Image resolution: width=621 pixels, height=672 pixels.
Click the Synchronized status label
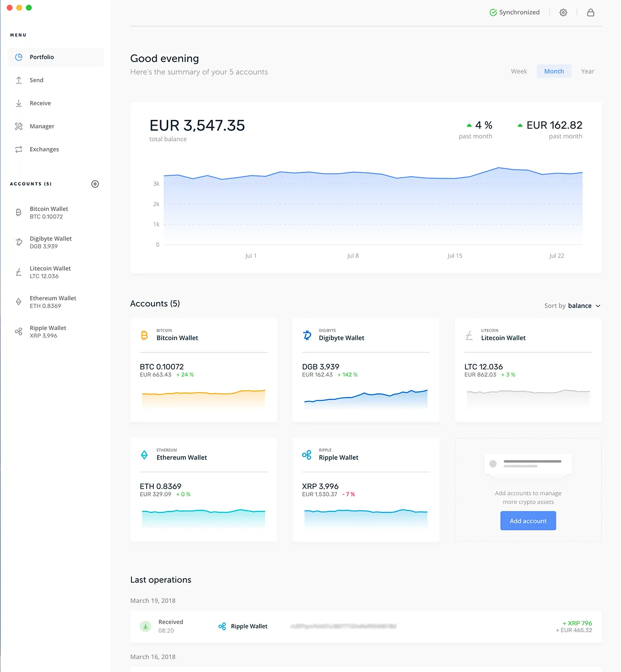tap(519, 12)
